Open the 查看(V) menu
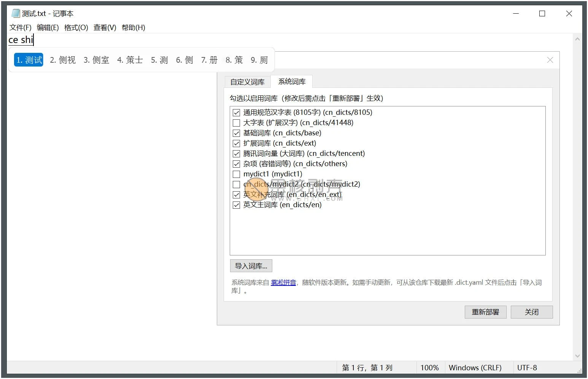The image size is (588, 379). [x=105, y=27]
